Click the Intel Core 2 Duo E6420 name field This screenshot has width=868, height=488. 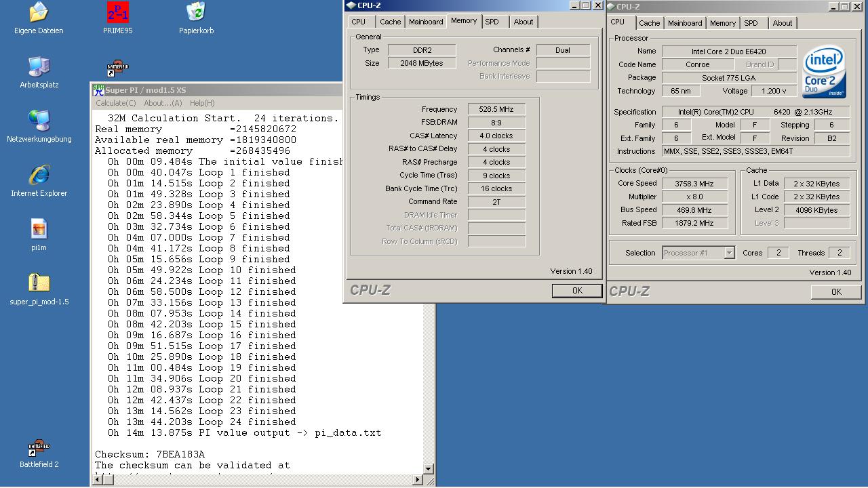(729, 52)
